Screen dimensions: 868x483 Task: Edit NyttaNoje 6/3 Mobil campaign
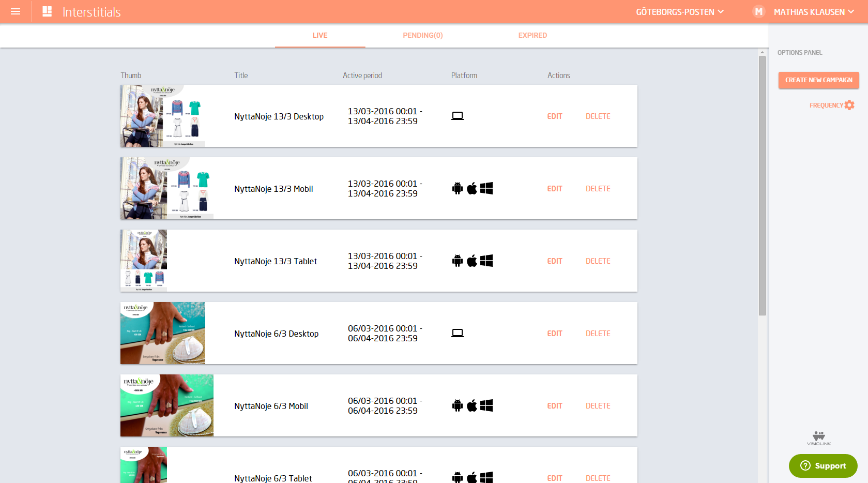pyautogui.click(x=555, y=406)
